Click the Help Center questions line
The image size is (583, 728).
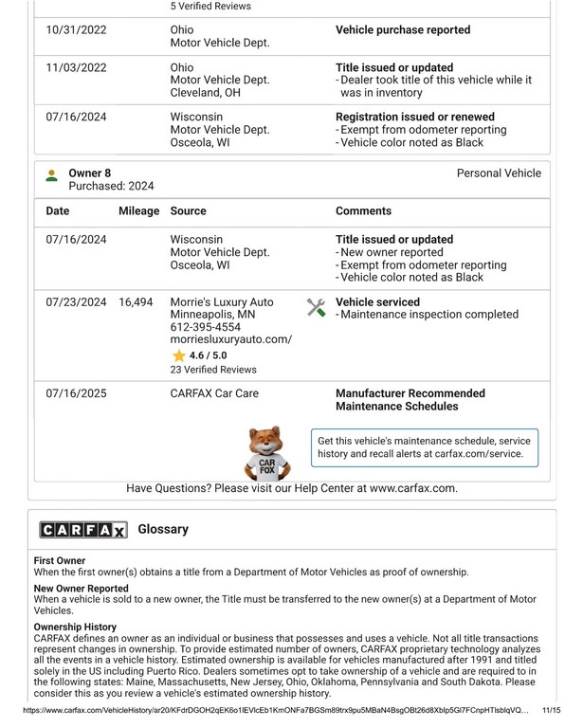(x=292, y=489)
